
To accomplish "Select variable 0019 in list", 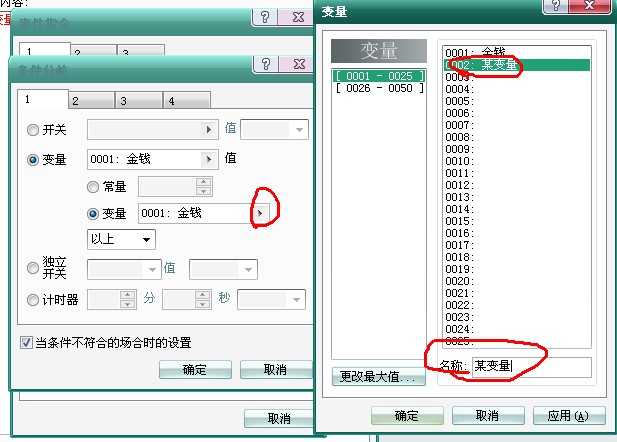I will pos(517,269).
